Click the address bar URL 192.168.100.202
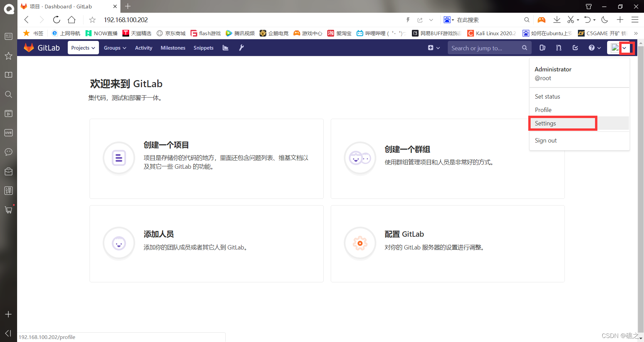Viewport: 644px width, 342px height. tap(126, 20)
